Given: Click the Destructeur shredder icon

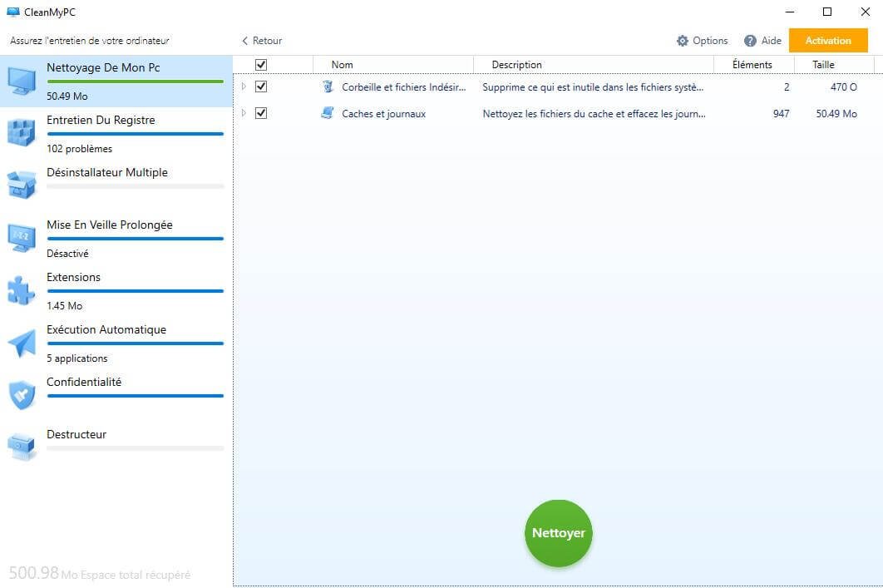Looking at the screenshot, I should click(x=22, y=447).
